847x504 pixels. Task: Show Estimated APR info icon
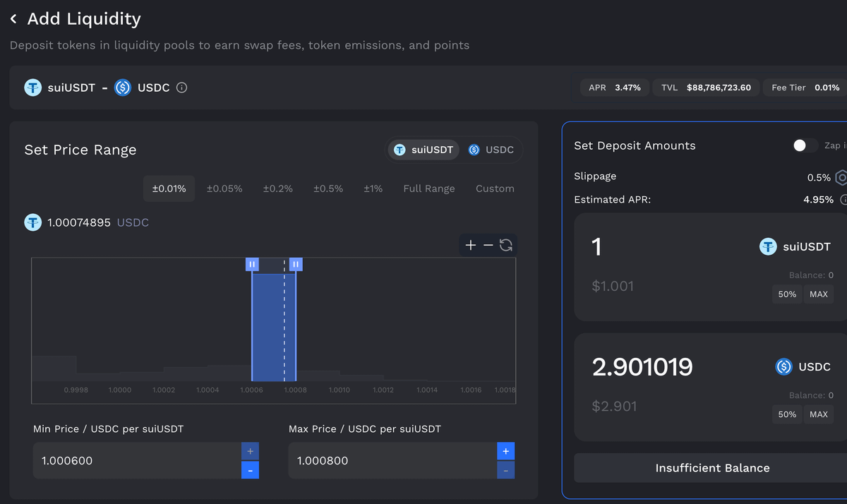843,200
